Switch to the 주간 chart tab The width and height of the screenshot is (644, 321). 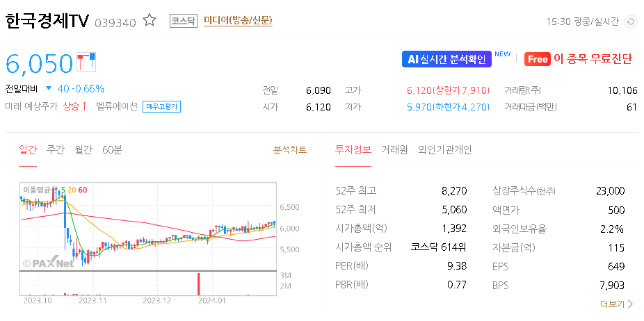(56, 150)
